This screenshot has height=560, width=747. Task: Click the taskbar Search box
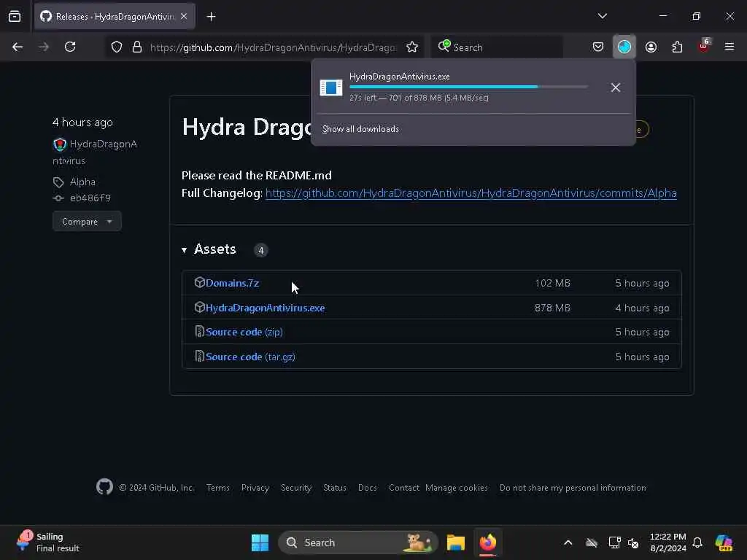358,542
